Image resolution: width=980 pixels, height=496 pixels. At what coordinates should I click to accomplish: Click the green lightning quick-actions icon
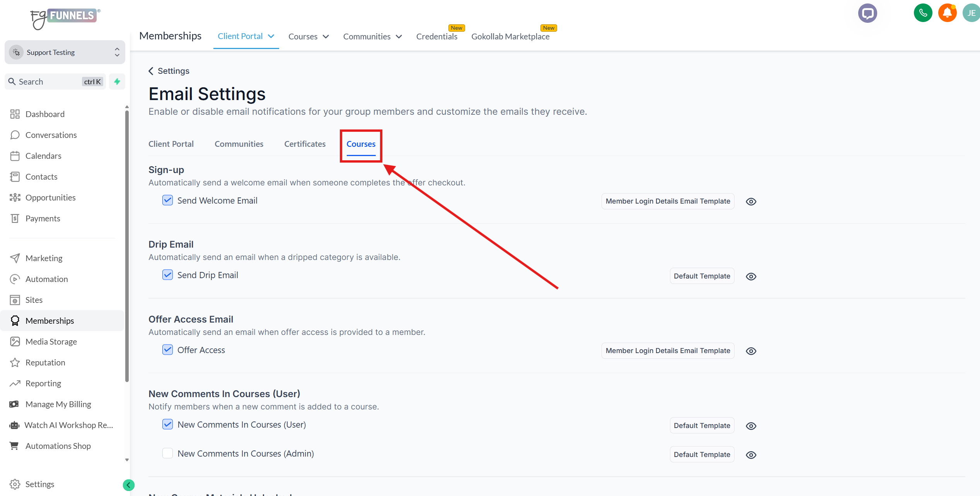(117, 82)
